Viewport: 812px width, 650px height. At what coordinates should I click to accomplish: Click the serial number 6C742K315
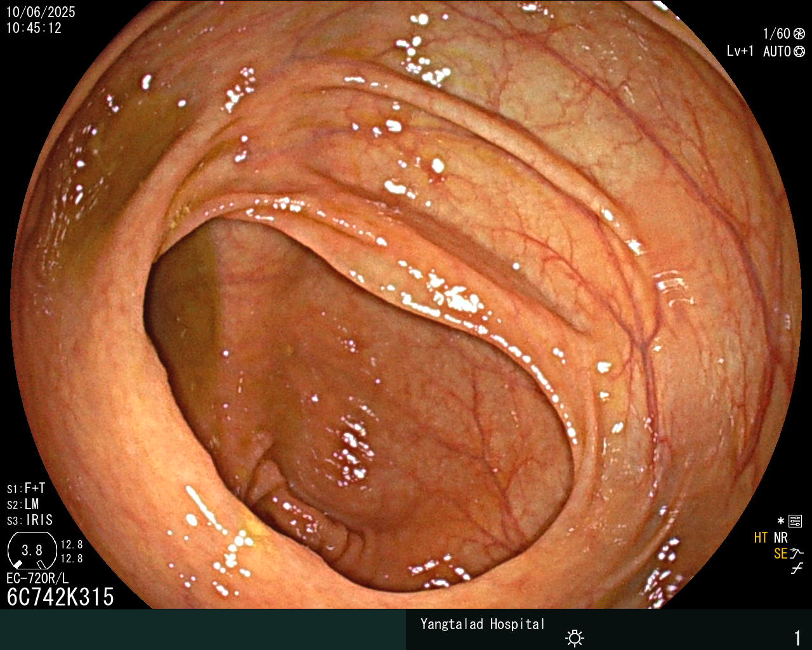click(x=60, y=597)
